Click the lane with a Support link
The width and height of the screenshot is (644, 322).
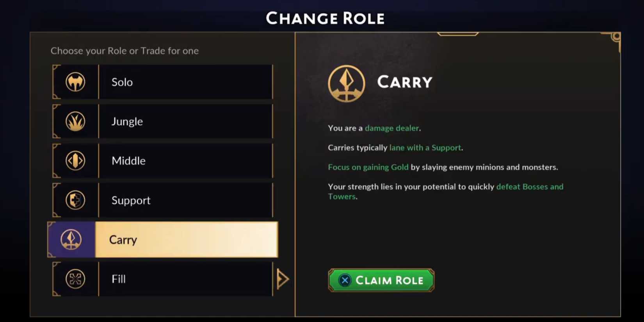[x=425, y=148]
